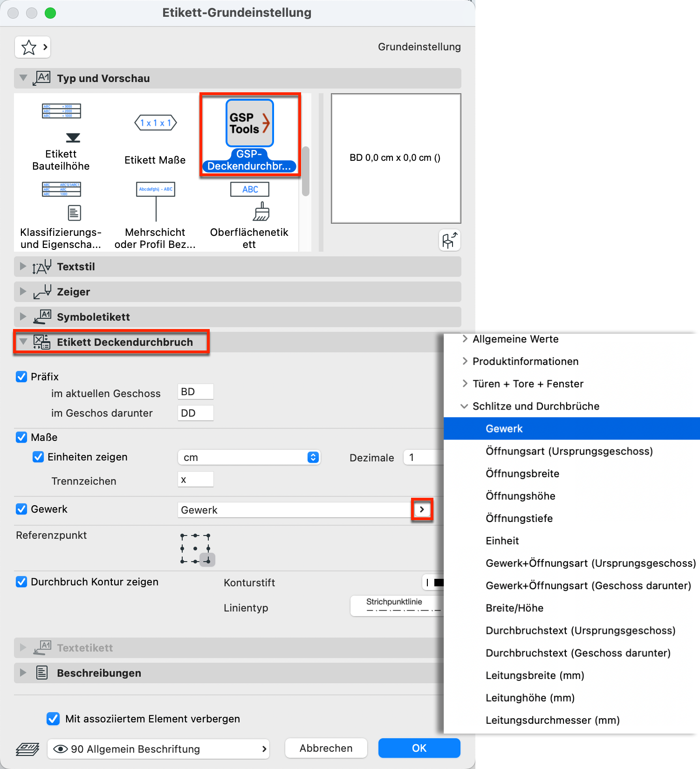
Task: Disable Durchbruch Kontur zeigen
Action: point(21,582)
